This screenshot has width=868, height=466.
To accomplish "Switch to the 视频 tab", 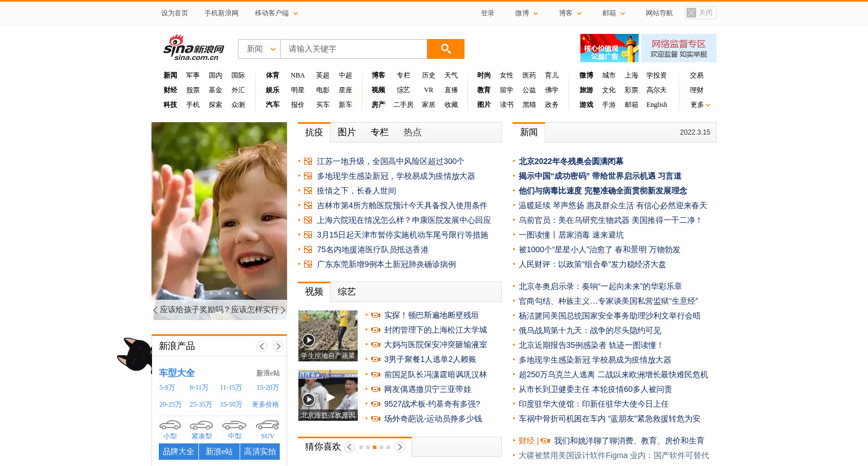I will [314, 292].
